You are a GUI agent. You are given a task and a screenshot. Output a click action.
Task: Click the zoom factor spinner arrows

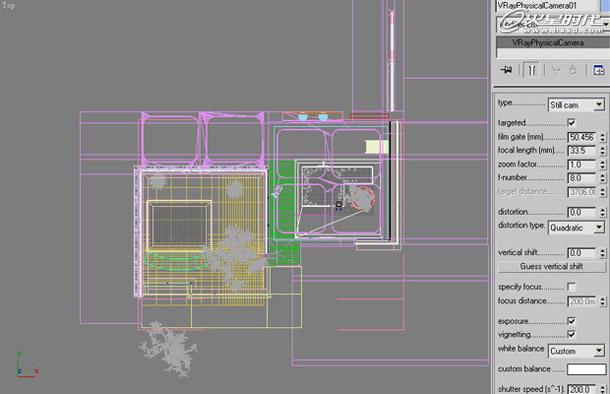[603, 165]
